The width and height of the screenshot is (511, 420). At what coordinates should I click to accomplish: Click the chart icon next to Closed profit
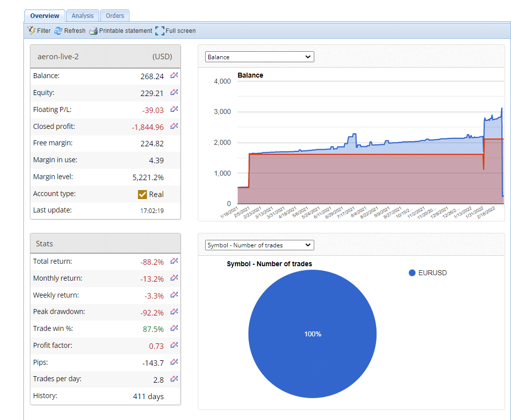click(x=174, y=126)
